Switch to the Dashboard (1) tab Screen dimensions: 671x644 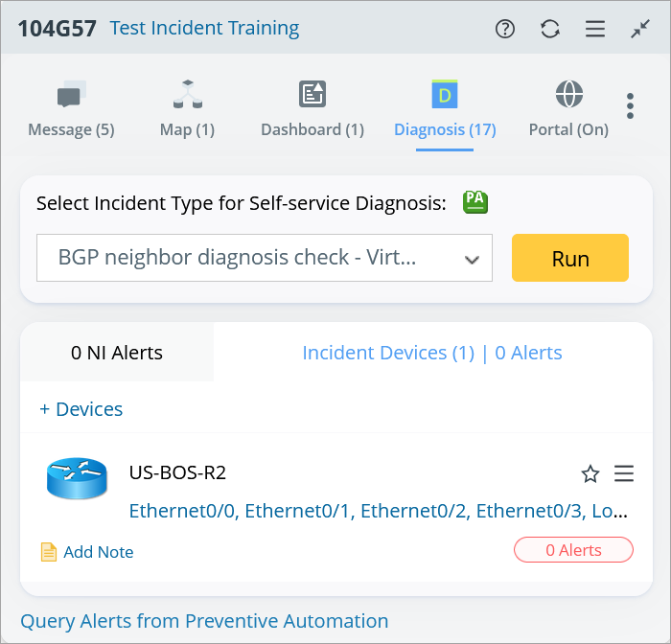[x=312, y=109]
